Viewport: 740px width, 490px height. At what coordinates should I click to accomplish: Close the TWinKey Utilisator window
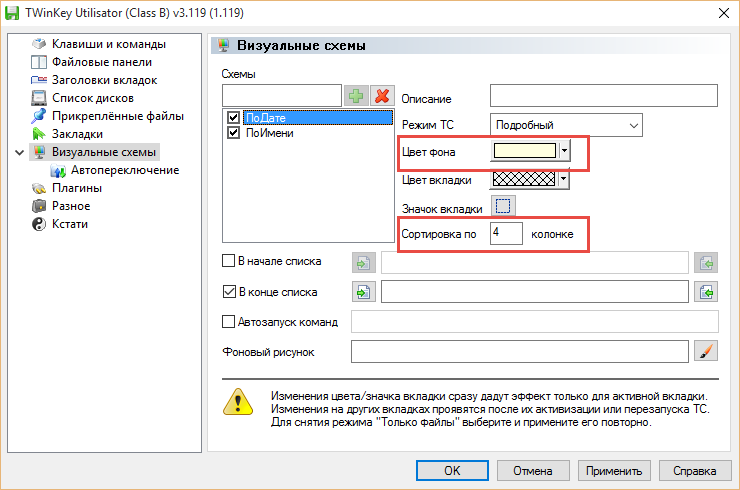[x=724, y=13]
